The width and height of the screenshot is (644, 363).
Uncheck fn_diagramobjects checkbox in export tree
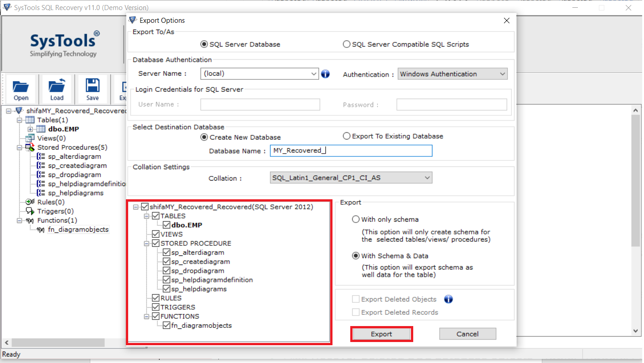[167, 326]
